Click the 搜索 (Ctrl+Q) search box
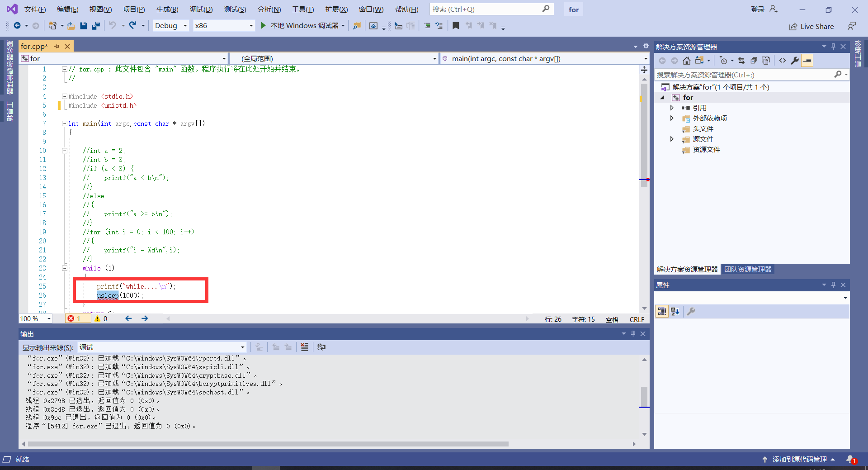Screen dimensions: 868x470 point(491,9)
